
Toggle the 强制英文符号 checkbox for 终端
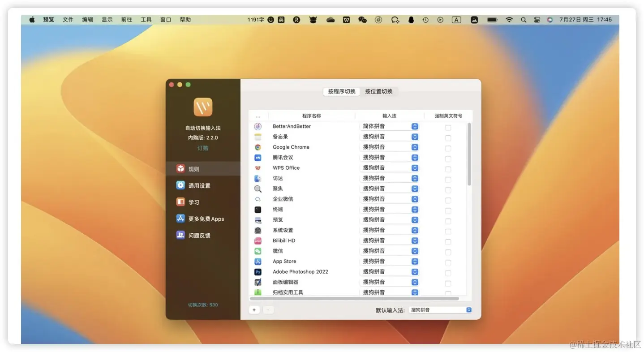pos(448,211)
